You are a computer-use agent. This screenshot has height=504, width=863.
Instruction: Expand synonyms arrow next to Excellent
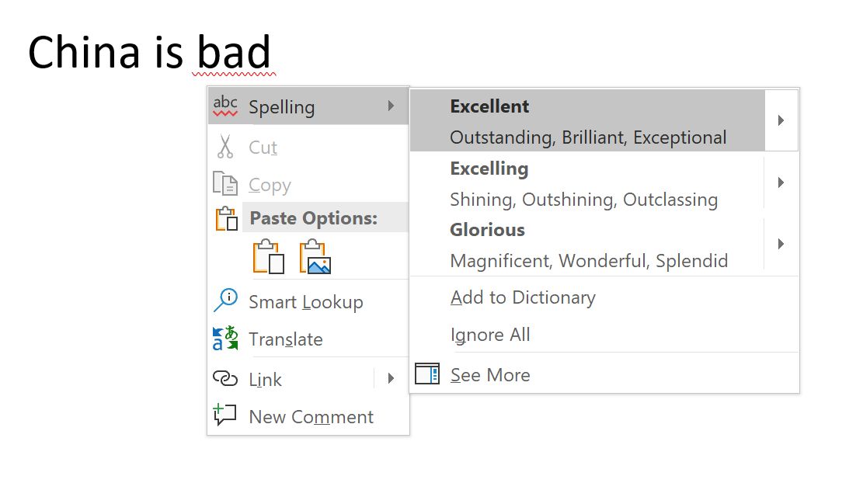pyautogui.click(x=781, y=120)
